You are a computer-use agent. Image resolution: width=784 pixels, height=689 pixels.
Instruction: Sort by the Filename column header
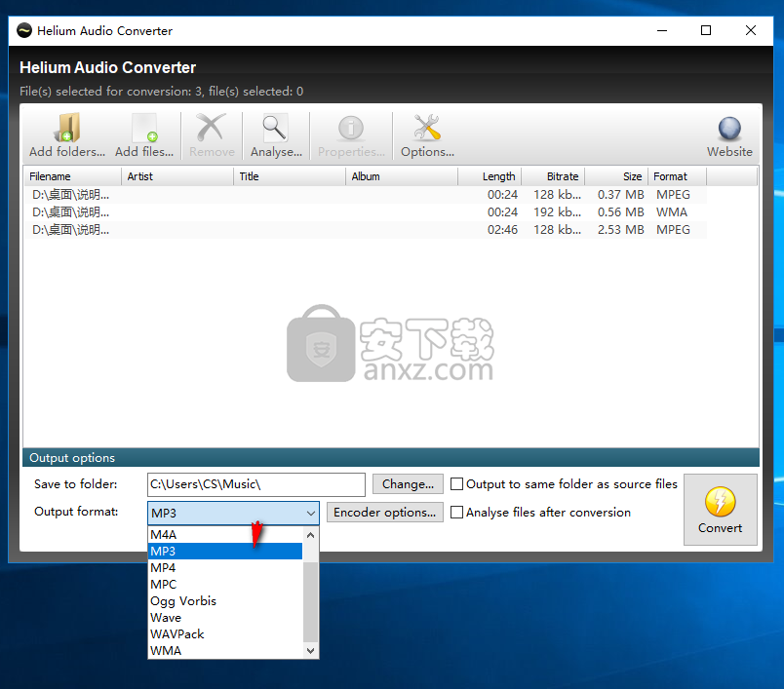(x=73, y=176)
